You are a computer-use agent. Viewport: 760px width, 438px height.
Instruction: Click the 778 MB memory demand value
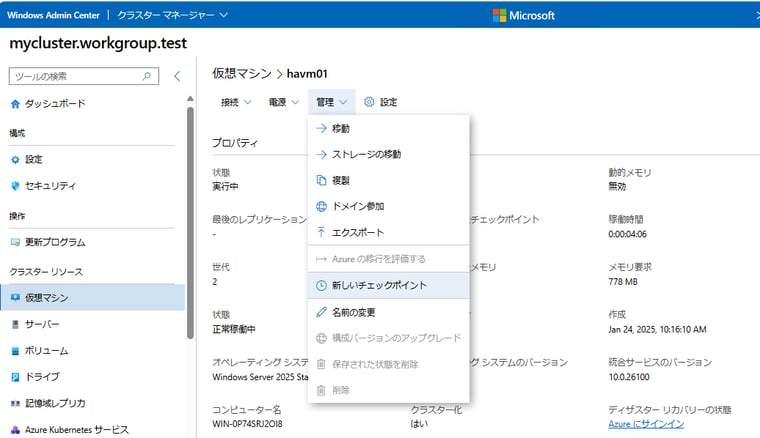(x=623, y=282)
